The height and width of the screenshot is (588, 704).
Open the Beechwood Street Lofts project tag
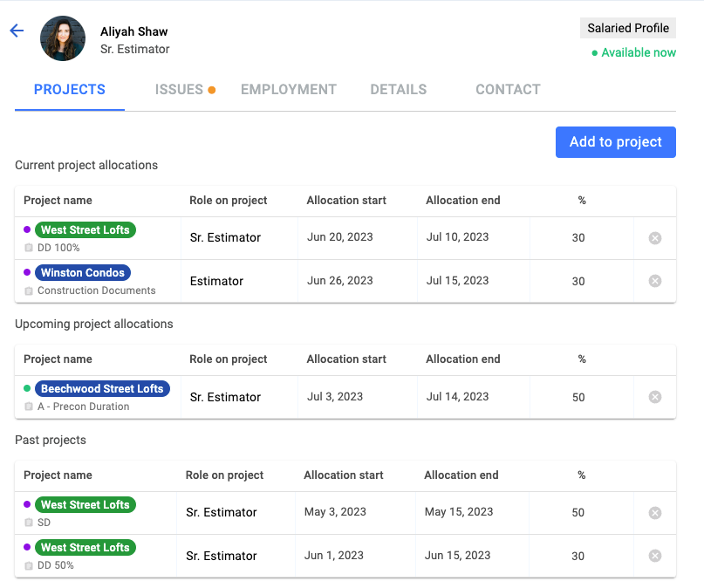click(x=102, y=389)
